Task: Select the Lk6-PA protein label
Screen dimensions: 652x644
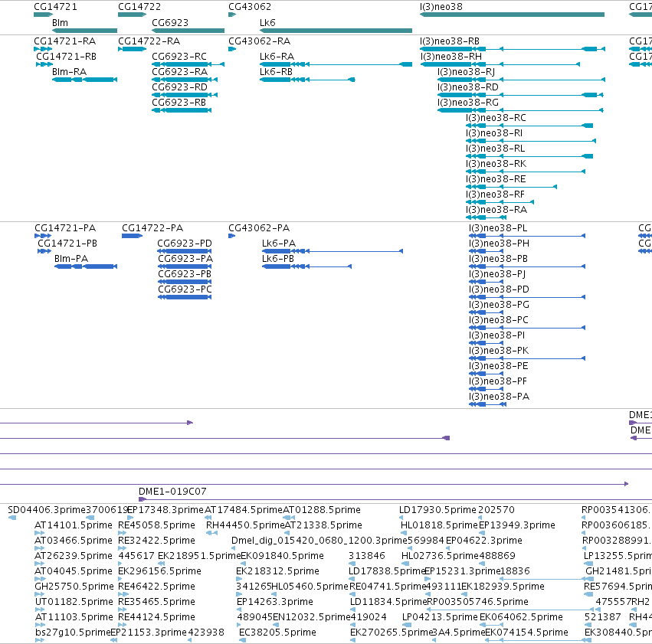Action: 279,244
